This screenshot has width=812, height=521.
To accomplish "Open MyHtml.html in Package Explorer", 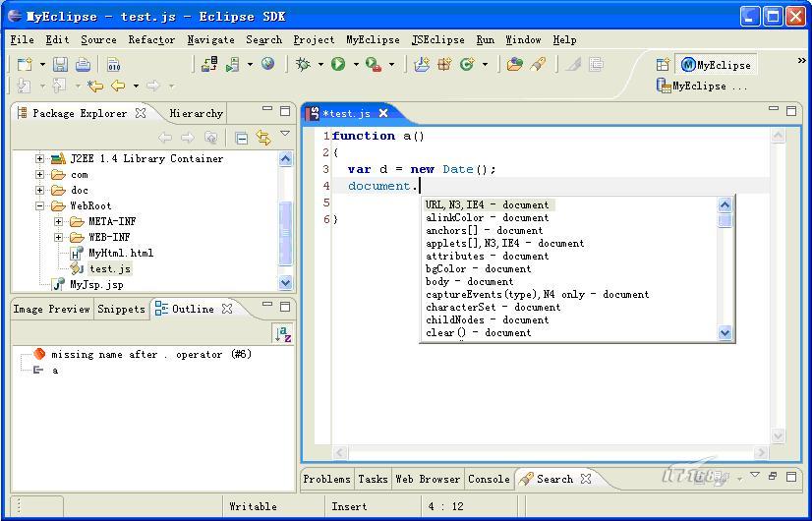I will pyautogui.click(x=120, y=253).
